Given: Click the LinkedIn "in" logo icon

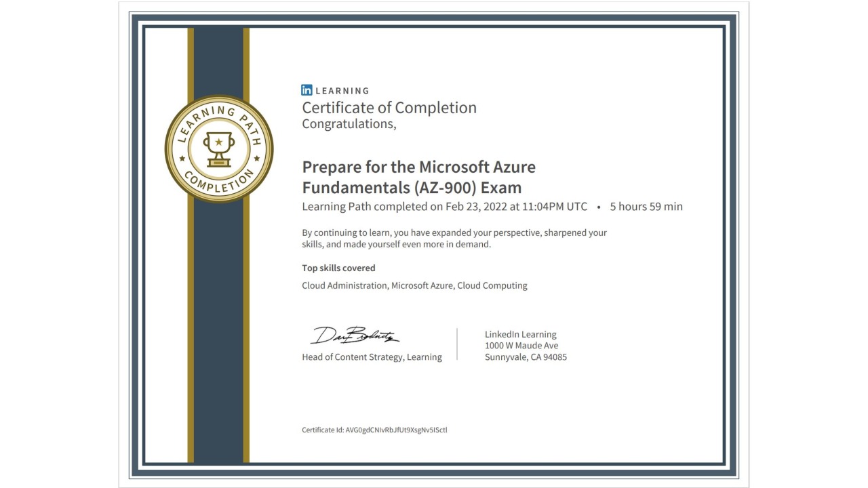Looking at the screenshot, I should click(x=307, y=90).
